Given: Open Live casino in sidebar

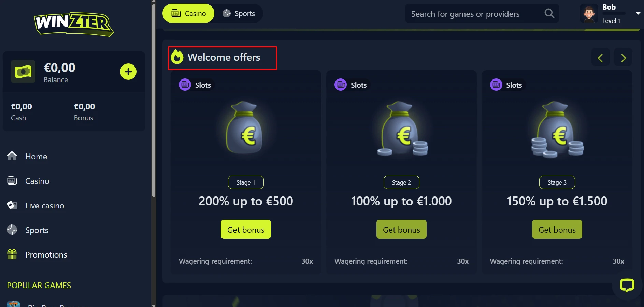Looking at the screenshot, I should coord(44,206).
